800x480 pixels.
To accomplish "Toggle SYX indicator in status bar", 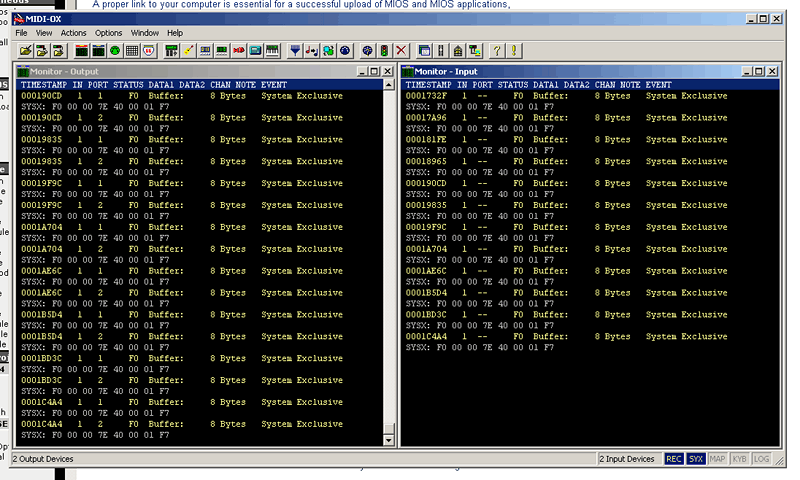I will pos(696,459).
